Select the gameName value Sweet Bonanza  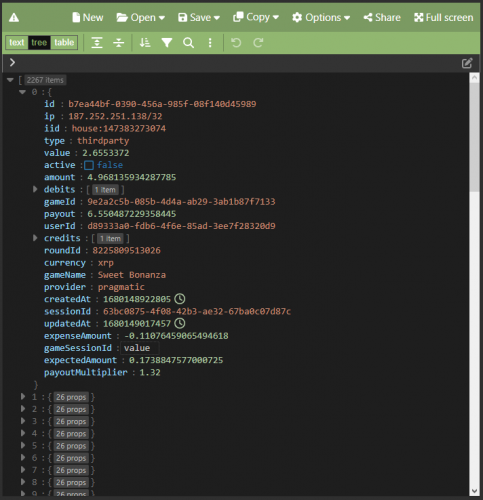132,275
